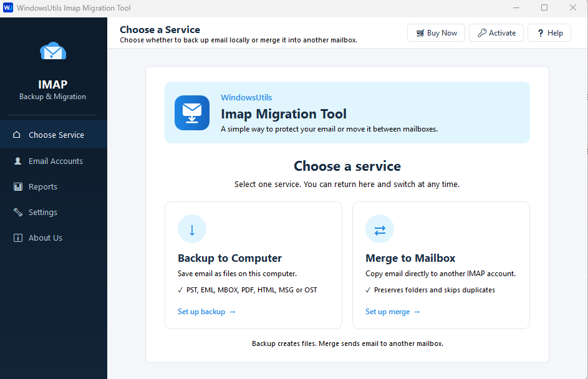Click the WindowsUtils brand text in banner
This screenshot has height=379, width=588.
[x=246, y=97]
